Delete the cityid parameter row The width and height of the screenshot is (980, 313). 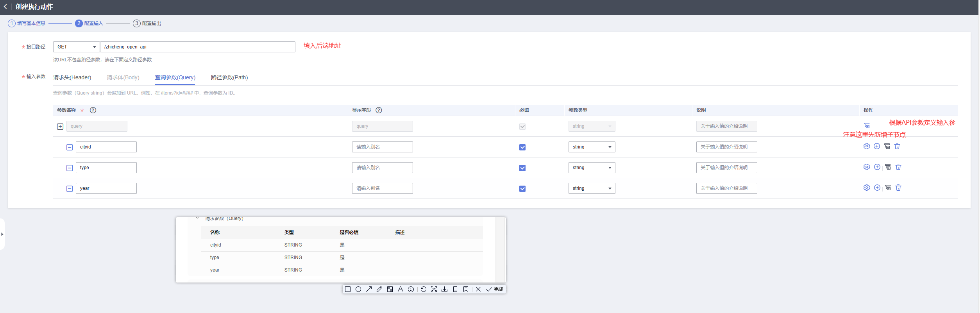(x=897, y=146)
